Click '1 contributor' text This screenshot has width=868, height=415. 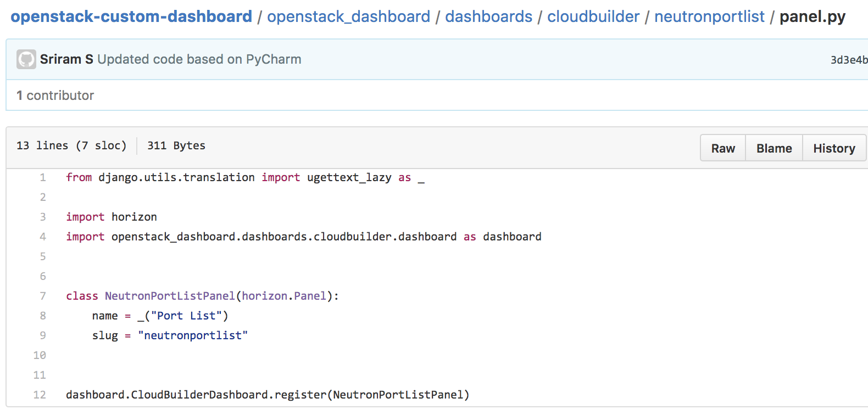(55, 96)
